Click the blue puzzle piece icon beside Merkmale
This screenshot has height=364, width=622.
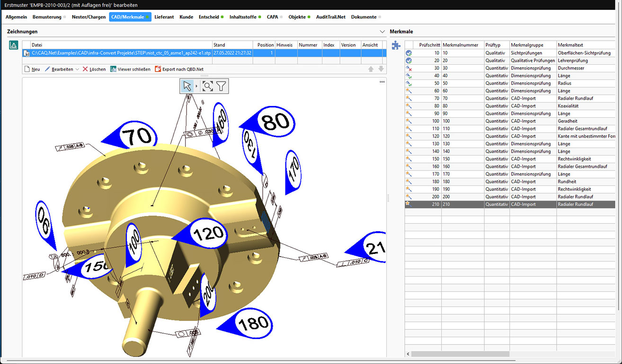click(x=396, y=45)
